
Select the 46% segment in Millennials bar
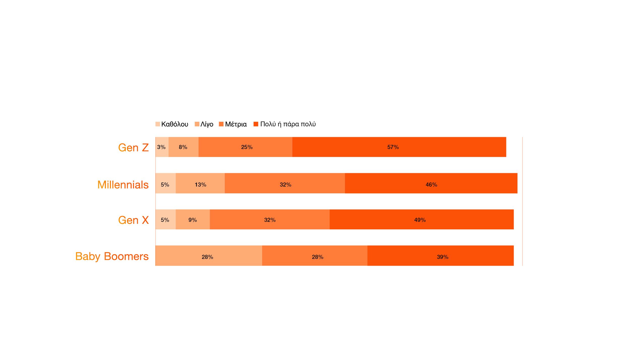tap(431, 183)
